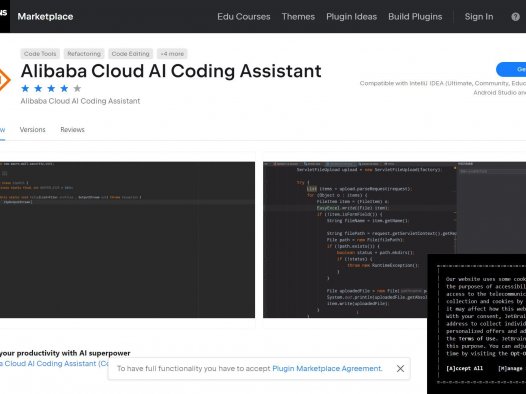Click Sign In
The width and height of the screenshot is (526, 394).
pos(479,16)
